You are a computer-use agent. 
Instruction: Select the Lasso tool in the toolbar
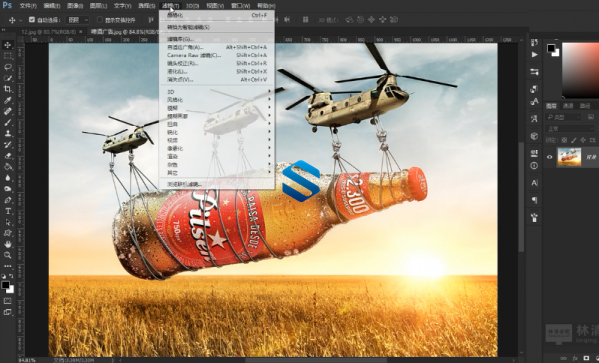click(8, 67)
